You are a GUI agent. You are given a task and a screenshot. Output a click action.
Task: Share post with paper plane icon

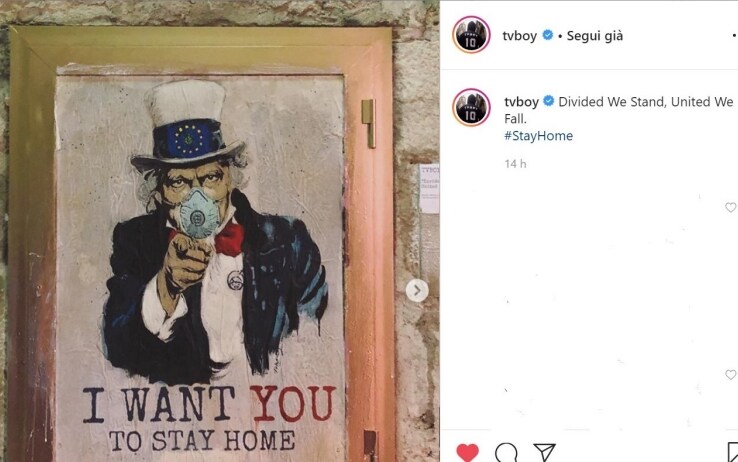coord(545,453)
